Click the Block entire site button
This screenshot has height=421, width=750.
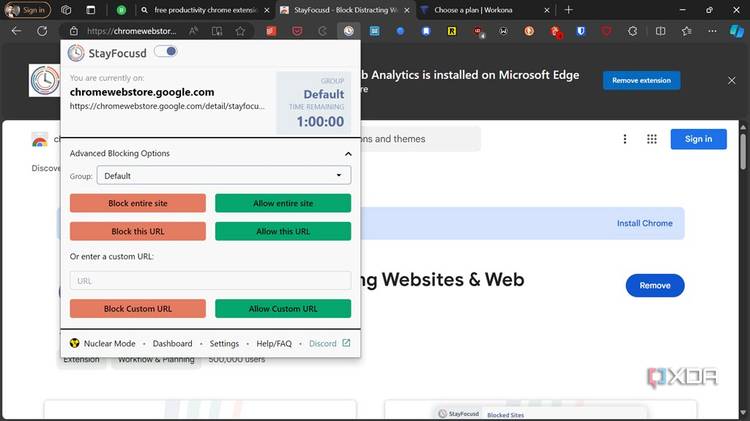click(x=138, y=203)
